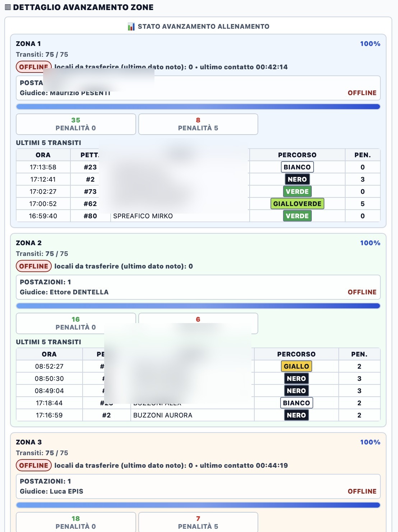Click the NERO badge in the 17:16:59 row
Image resolution: width=398 pixels, height=532 pixels.
(x=296, y=415)
